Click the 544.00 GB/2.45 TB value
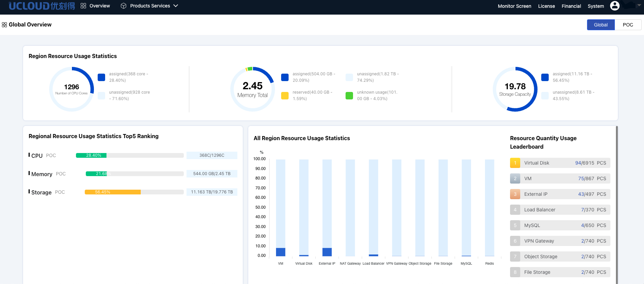 [x=212, y=174]
